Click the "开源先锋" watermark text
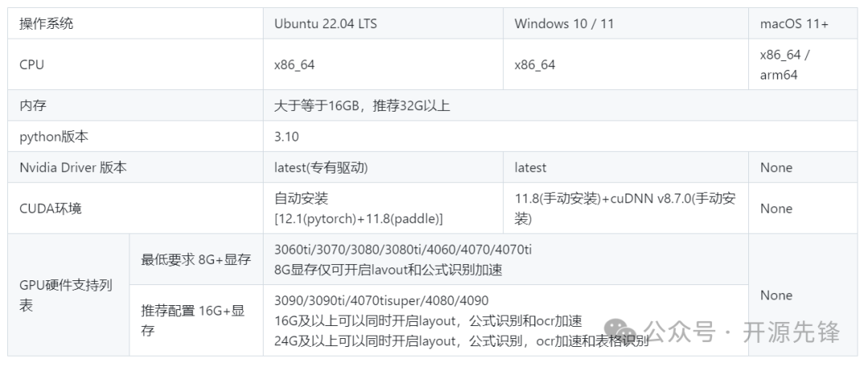This screenshot has height=367, width=868. pyautogui.click(x=791, y=332)
